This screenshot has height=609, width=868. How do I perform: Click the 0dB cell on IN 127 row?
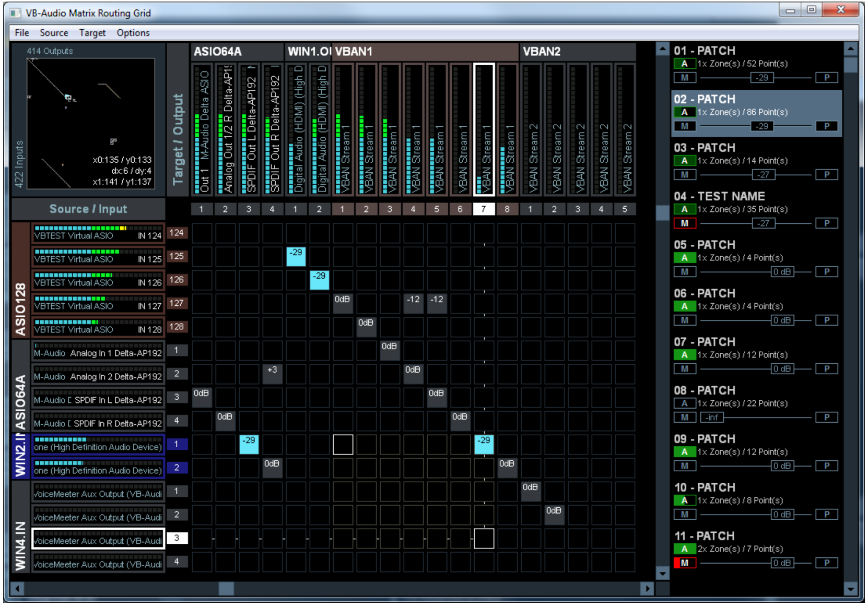coord(343,303)
